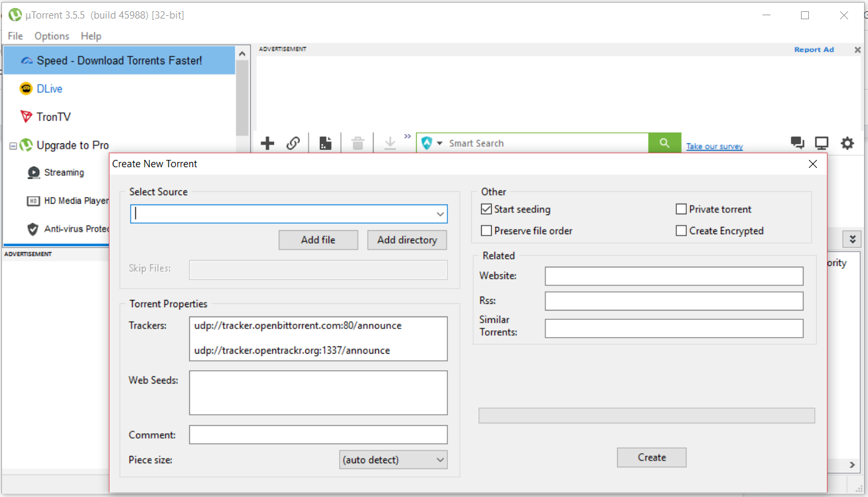
Task: Click the opentrackr tracker URL line
Action: (292, 350)
